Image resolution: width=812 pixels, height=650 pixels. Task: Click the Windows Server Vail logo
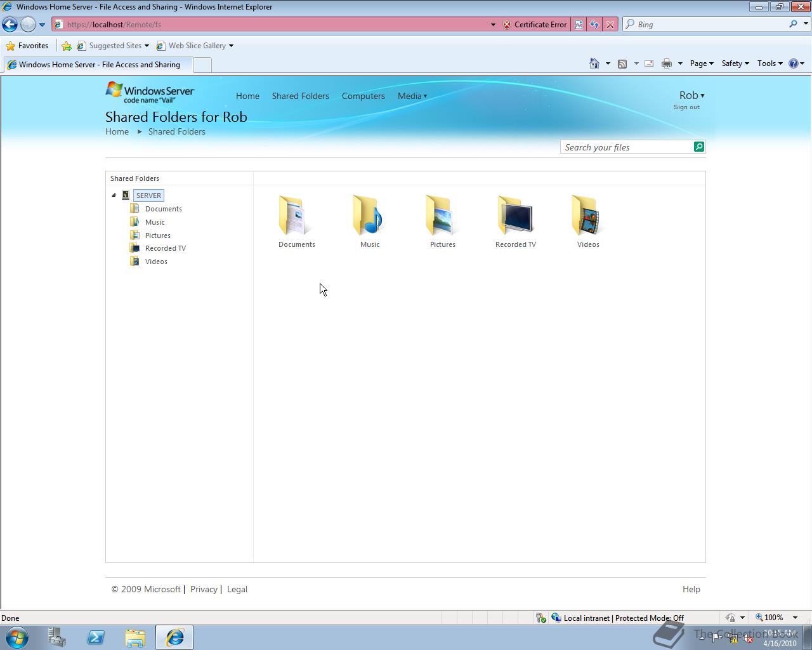150,93
